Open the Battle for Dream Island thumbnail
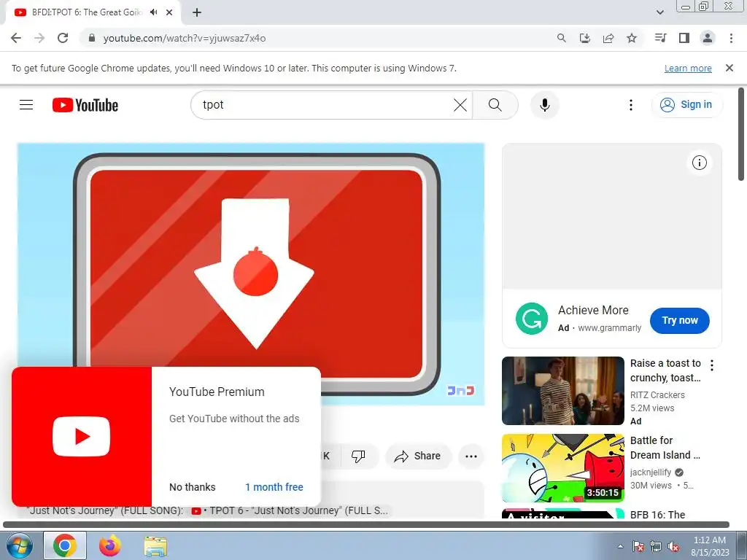Image resolution: width=747 pixels, height=560 pixels. (x=562, y=467)
